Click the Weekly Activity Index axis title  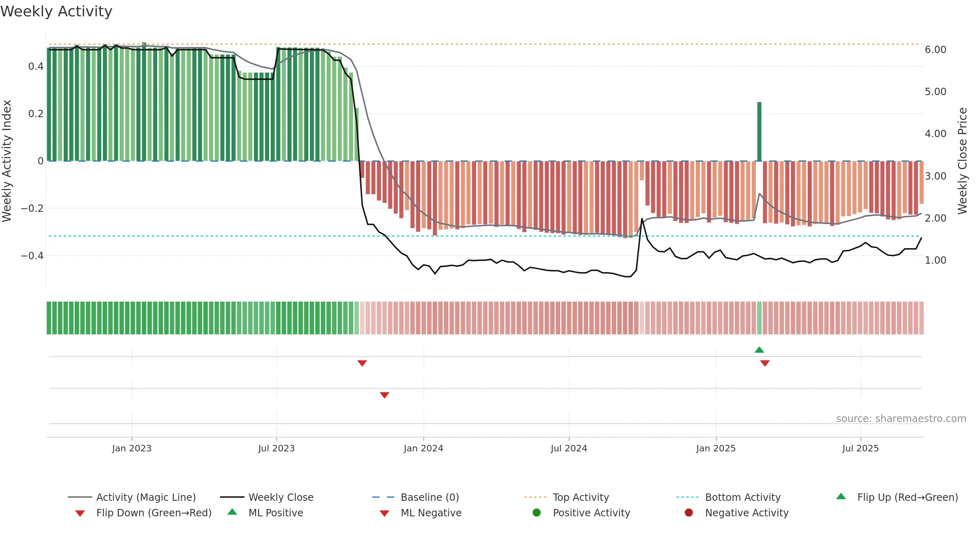coord(7,161)
